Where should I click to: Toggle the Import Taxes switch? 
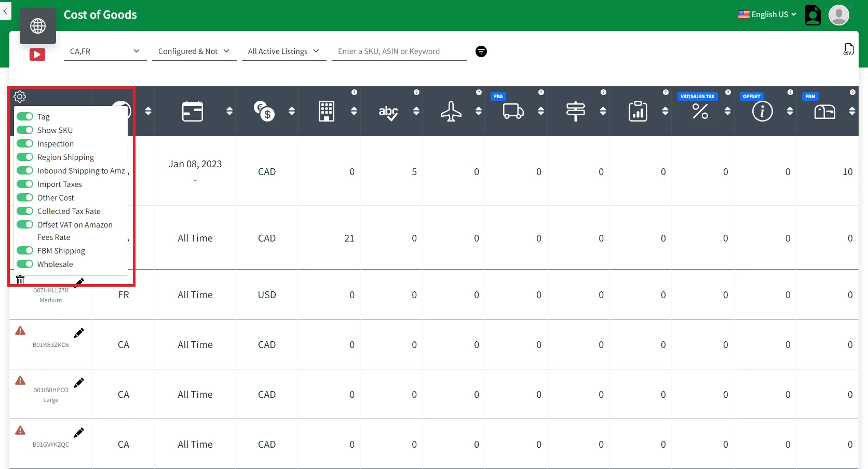pos(25,184)
